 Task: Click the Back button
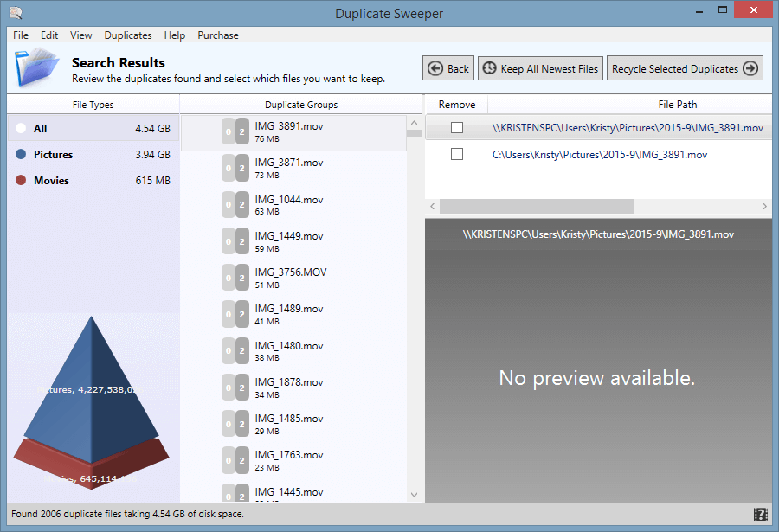[448, 68]
